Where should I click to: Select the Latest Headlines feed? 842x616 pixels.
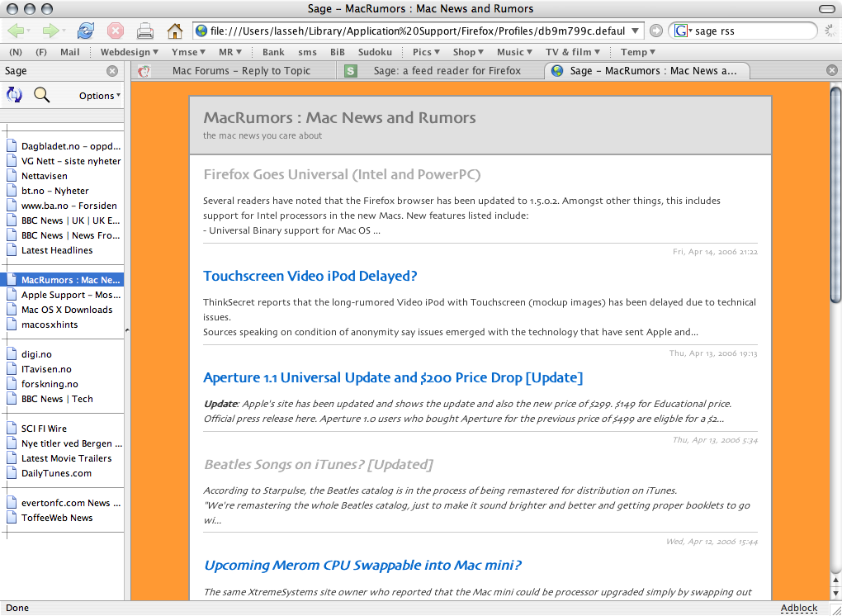coord(62,250)
